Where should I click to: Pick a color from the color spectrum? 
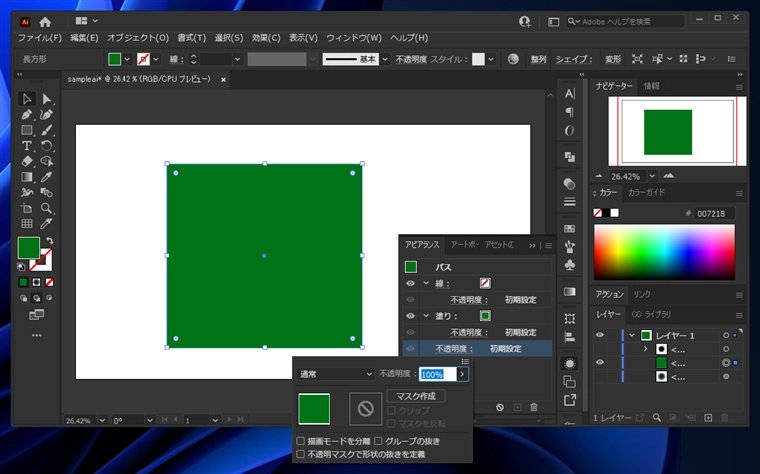pos(664,252)
